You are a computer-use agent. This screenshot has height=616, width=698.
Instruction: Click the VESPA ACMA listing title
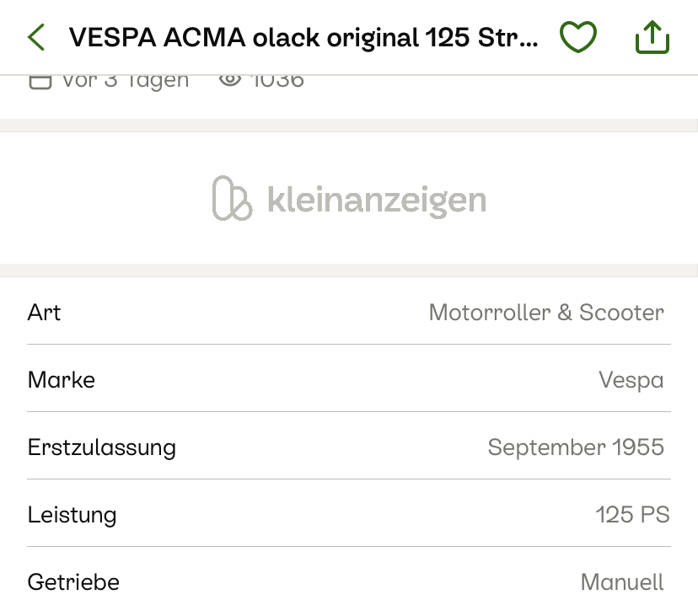pyautogui.click(x=303, y=38)
